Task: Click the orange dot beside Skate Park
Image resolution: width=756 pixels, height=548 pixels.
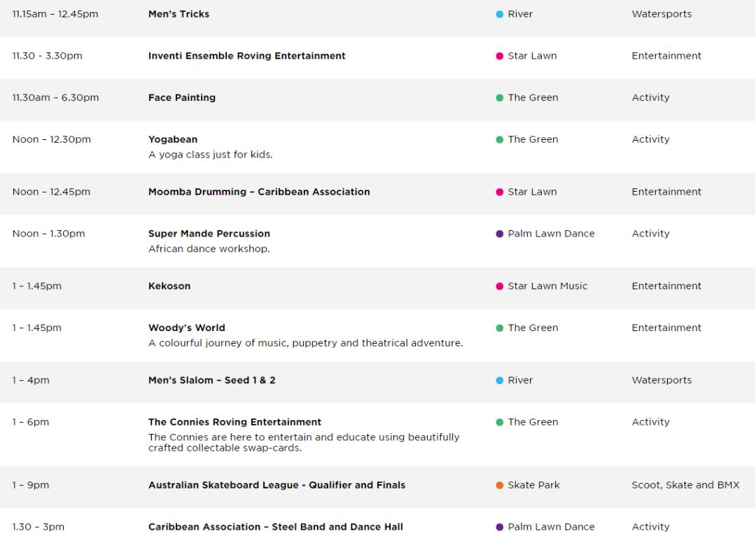Action: [500, 485]
